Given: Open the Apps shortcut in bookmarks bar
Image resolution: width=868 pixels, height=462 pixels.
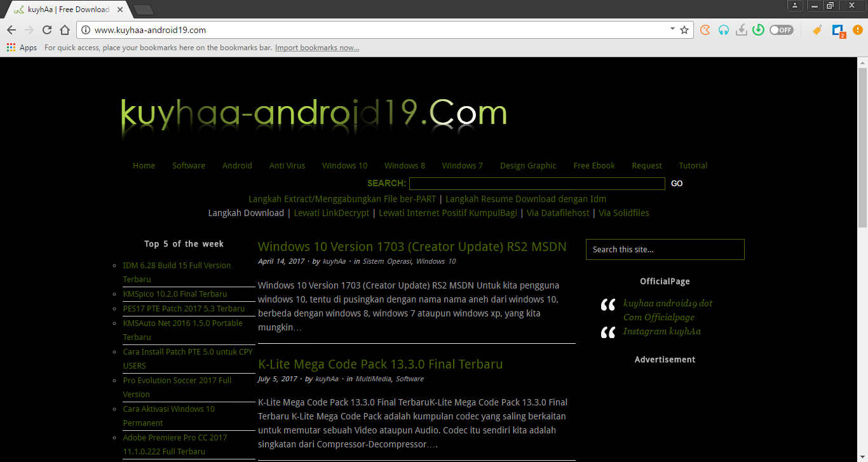Looking at the screenshot, I should click(x=22, y=48).
